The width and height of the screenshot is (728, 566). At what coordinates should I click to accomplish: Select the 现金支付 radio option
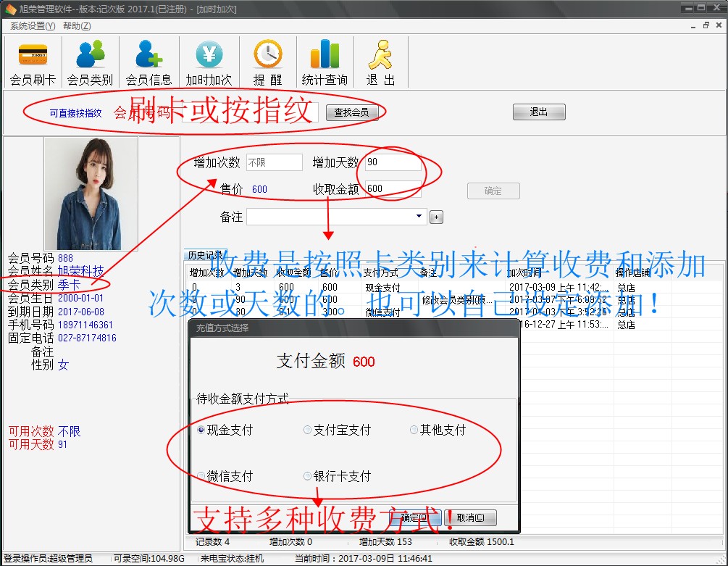(x=201, y=430)
